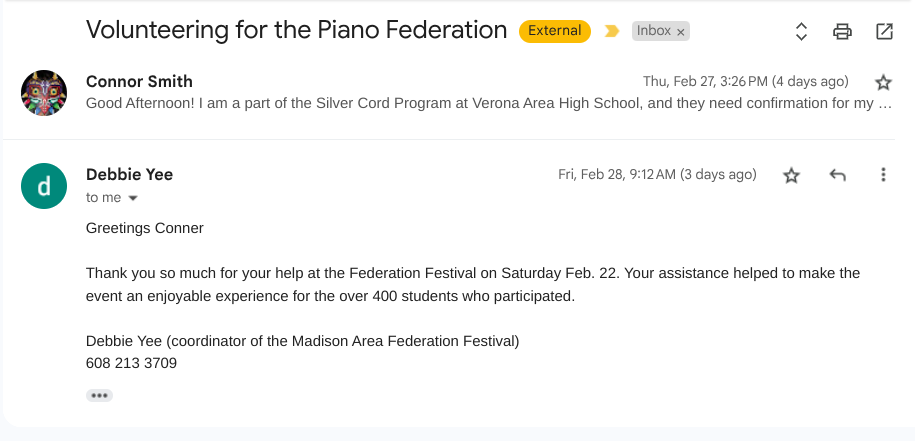Image resolution: width=915 pixels, height=441 pixels.
Task: Click the Inbox label chip
Action: tap(653, 31)
